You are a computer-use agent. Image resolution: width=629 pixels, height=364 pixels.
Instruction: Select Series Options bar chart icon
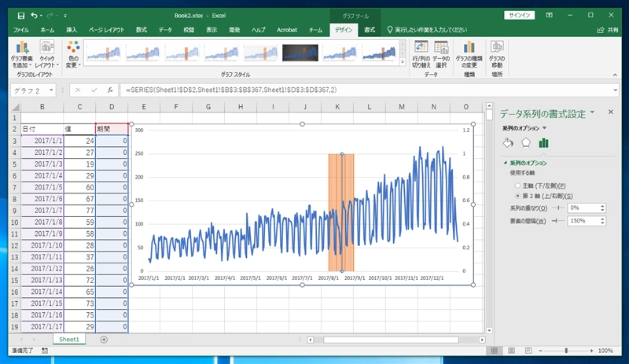(x=543, y=143)
